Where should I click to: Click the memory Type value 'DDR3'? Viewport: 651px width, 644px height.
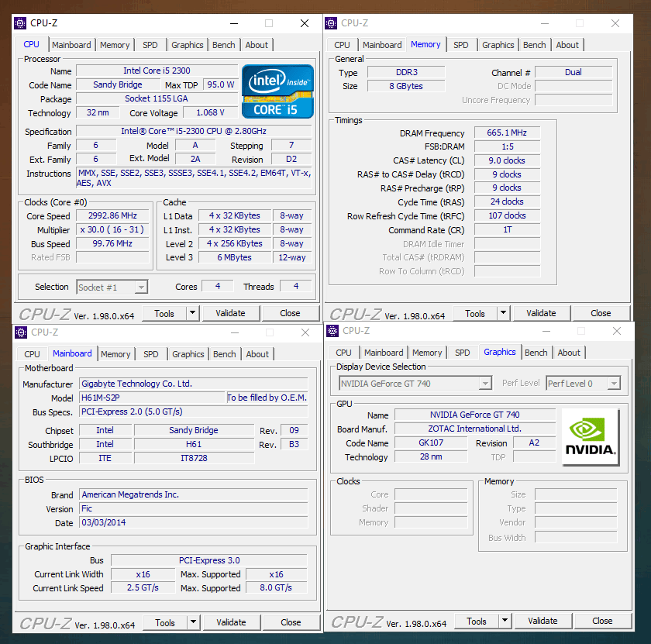click(x=406, y=72)
